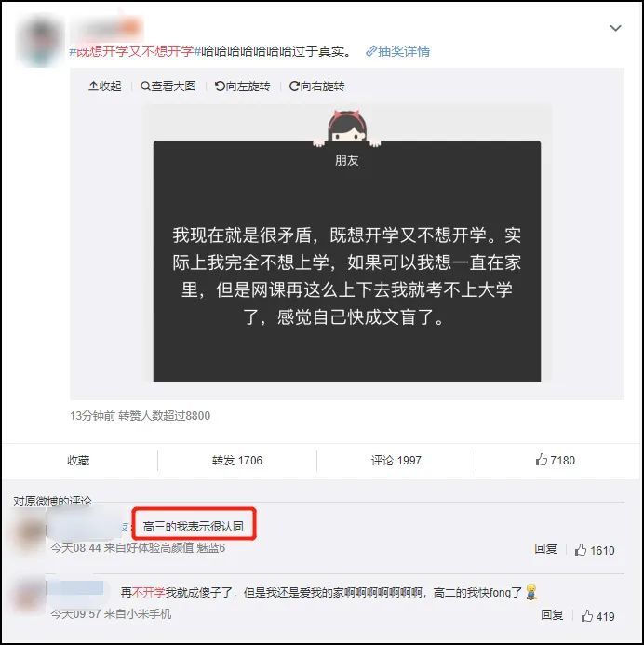Reply to the 高三 comment
Viewport: 644px width, 645px height.
[545, 549]
